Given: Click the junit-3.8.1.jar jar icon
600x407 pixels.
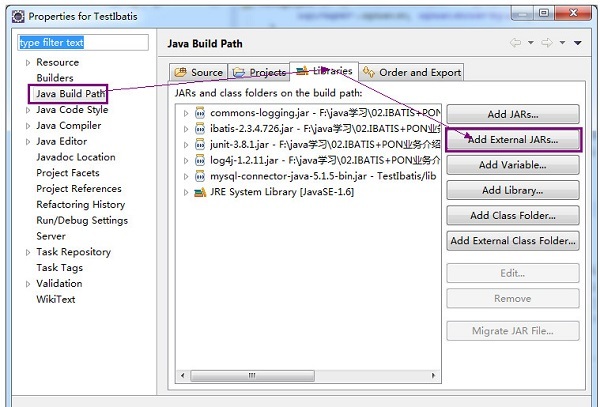Looking at the screenshot, I should click(200, 145).
